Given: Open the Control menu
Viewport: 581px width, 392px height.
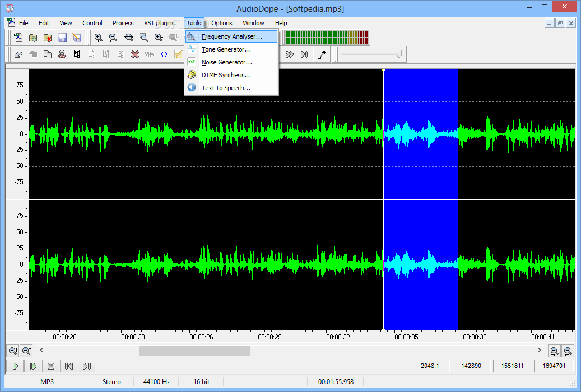Looking at the screenshot, I should click(92, 23).
